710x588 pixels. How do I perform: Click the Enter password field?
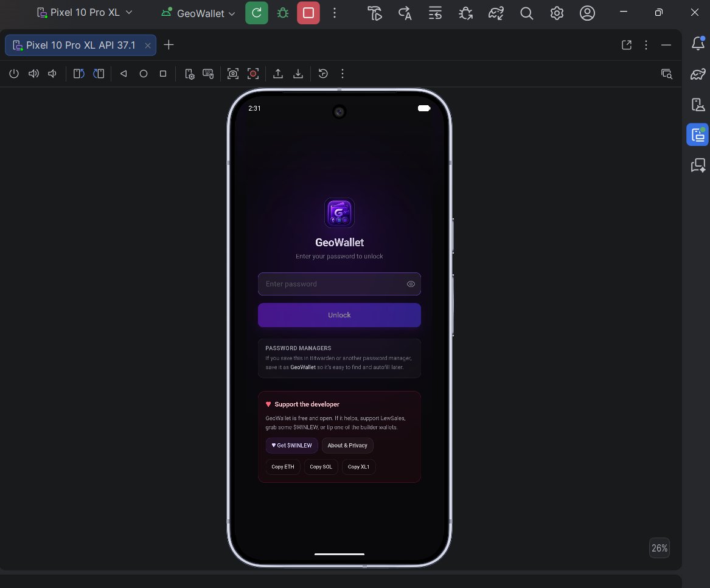click(339, 284)
